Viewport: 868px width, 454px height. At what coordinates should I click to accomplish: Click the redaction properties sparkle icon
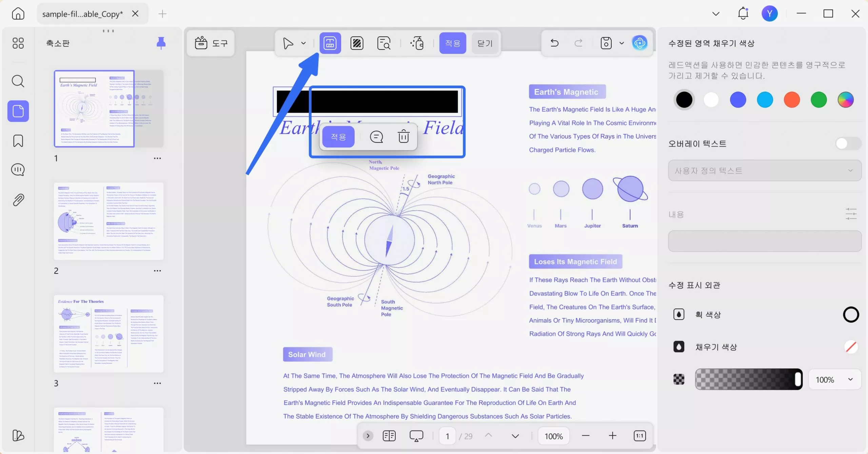click(417, 43)
